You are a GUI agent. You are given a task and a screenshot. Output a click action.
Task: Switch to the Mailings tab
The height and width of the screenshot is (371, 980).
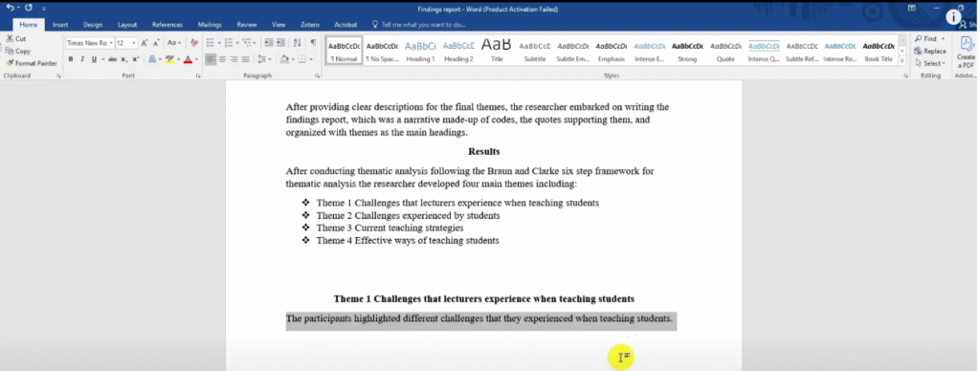click(210, 25)
